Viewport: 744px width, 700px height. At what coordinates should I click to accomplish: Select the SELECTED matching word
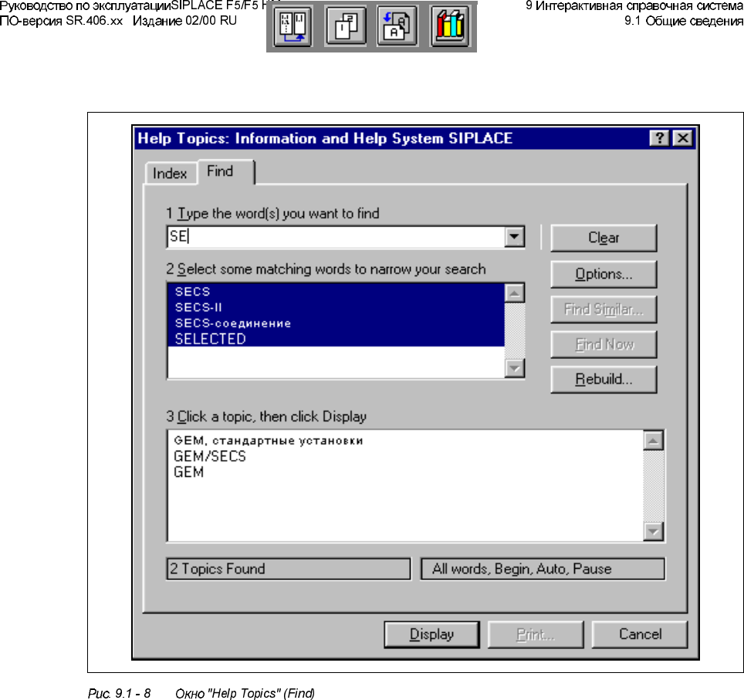tap(336, 339)
